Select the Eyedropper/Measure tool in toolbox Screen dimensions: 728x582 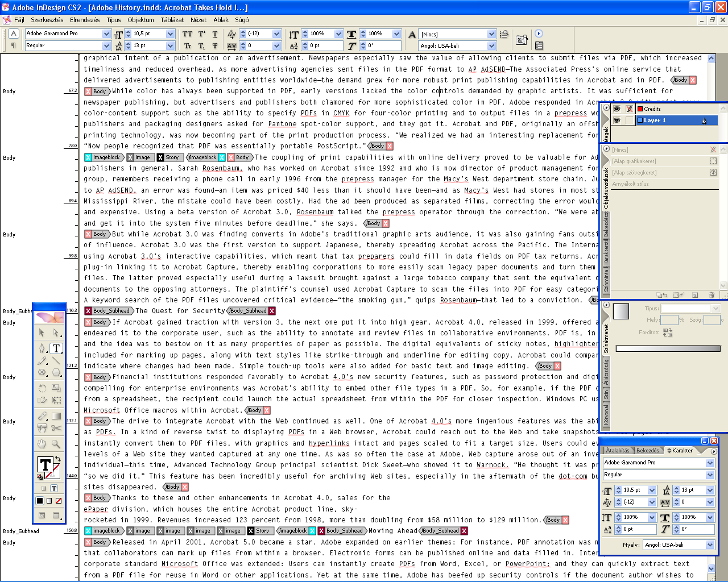[42, 416]
